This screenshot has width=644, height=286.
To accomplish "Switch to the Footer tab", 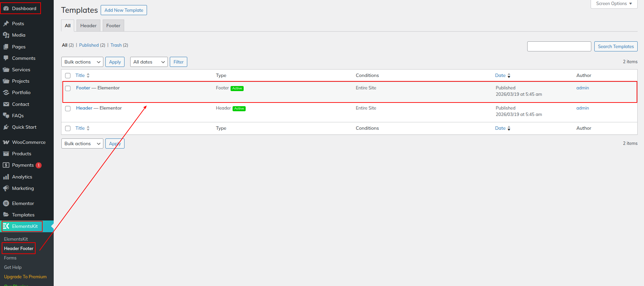I will click(113, 26).
